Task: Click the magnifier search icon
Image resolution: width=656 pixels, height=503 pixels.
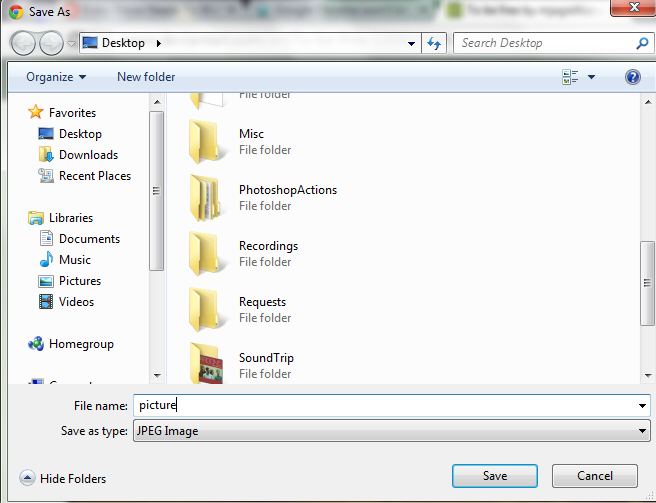Action: (642, 43)
